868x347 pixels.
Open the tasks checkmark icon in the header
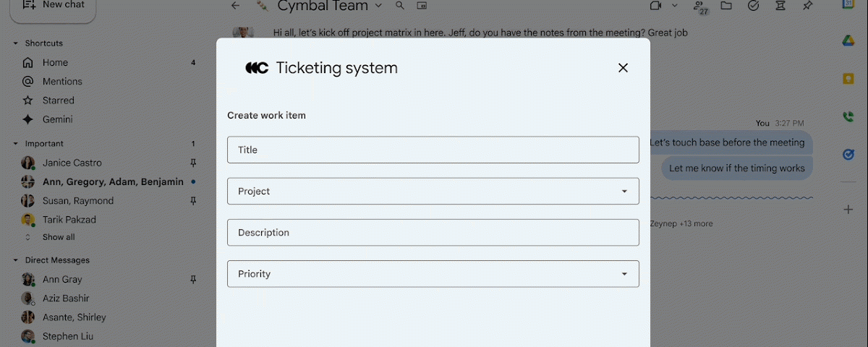point(753,6)
